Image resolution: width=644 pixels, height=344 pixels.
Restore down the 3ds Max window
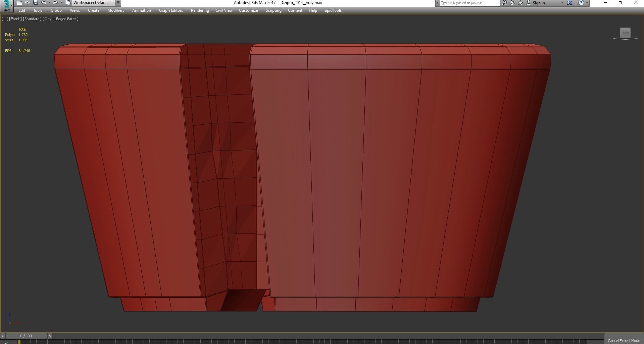click(x=621, y=3)
